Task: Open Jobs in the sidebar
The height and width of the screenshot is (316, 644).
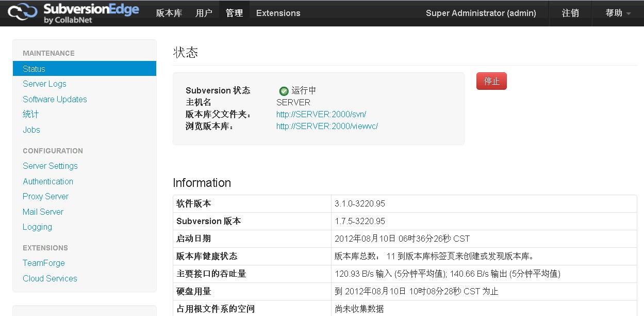Action: 31,130
